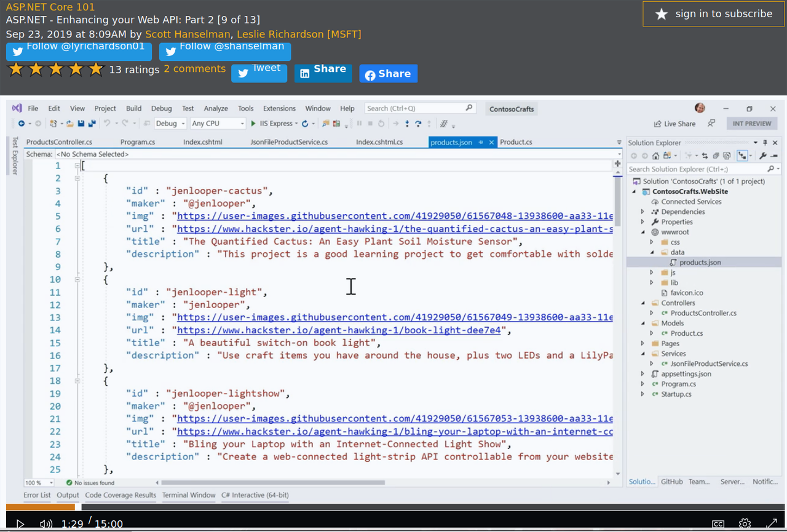Viewport: 787px width, 532px height.
Task: Open Leslie Richardson [MSFT] author link
Action: pos(299,34)
